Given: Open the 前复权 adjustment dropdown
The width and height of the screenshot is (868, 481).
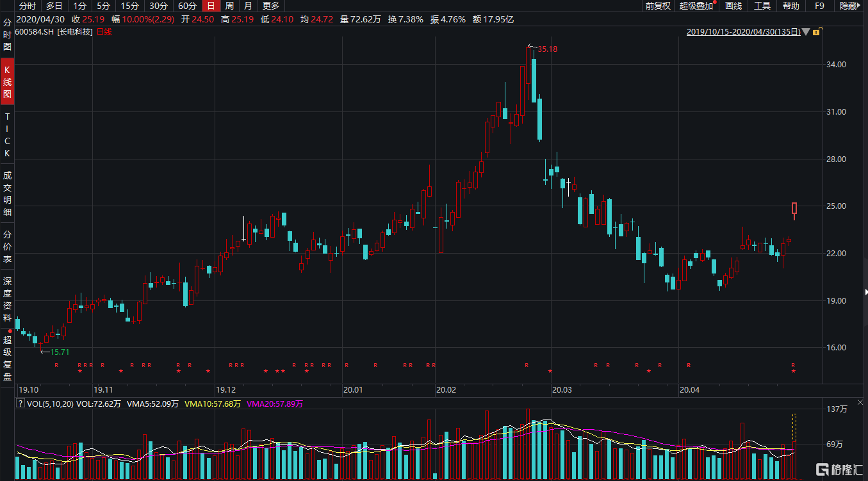Looking at the screenshot, I should [x=658, y=6].
